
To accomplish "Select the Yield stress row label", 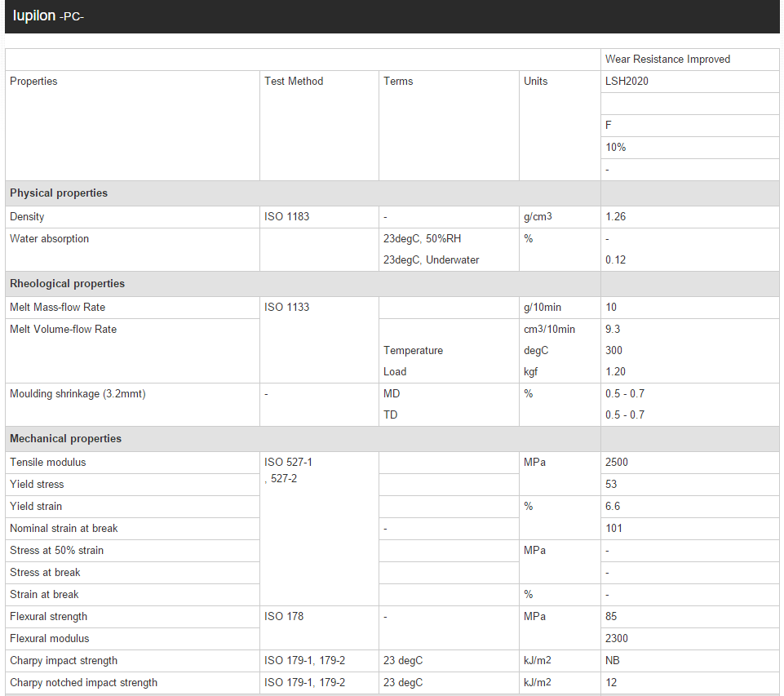I will point(37,485).
